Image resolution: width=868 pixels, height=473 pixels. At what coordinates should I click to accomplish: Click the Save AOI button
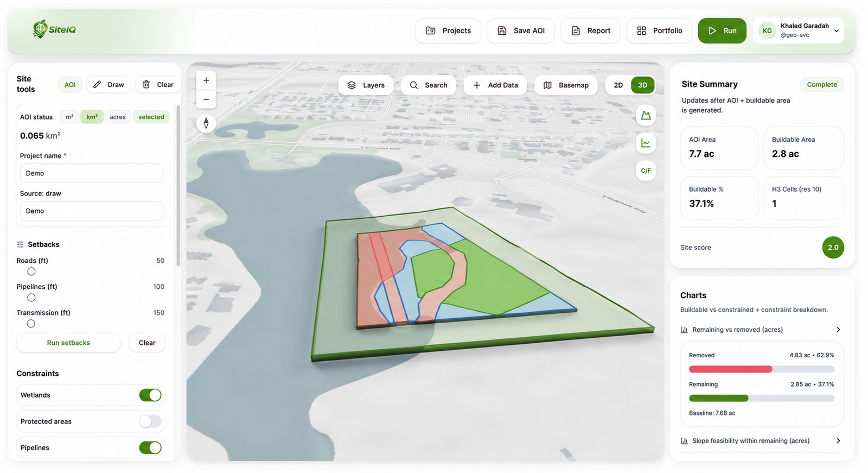point(521,30)
